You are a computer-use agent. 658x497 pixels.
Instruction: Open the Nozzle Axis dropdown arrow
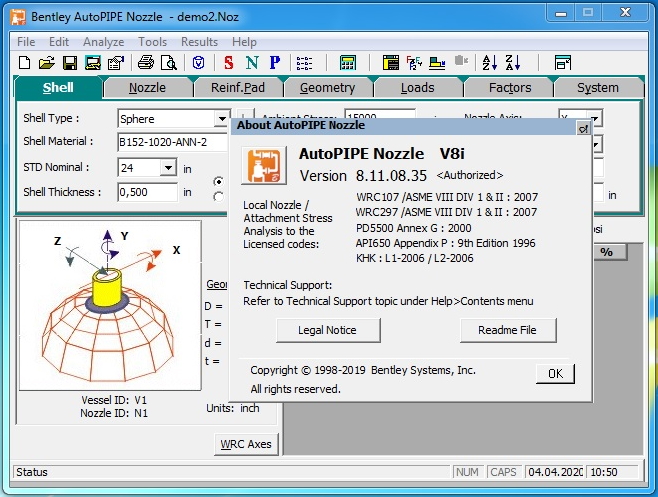(594, 118)
